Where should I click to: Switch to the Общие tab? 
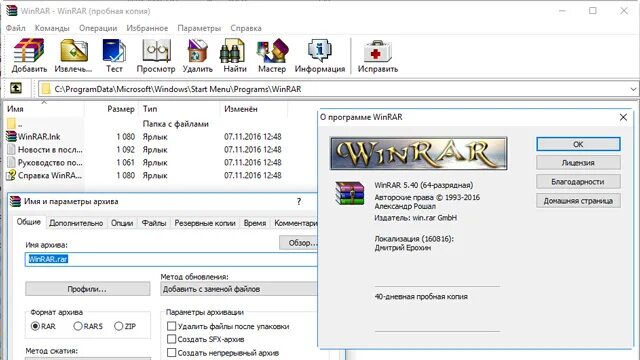click(29, 222)
